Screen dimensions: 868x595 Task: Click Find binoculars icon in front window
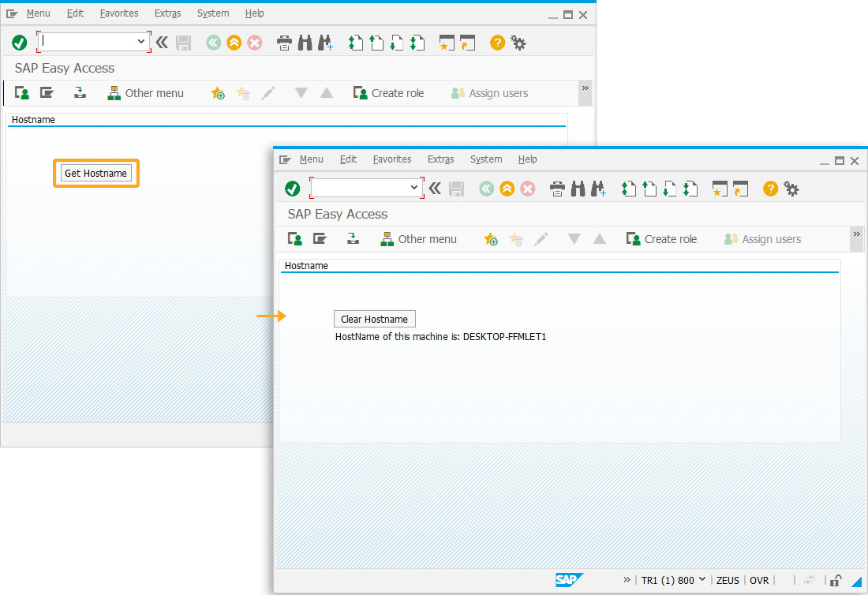578,189
